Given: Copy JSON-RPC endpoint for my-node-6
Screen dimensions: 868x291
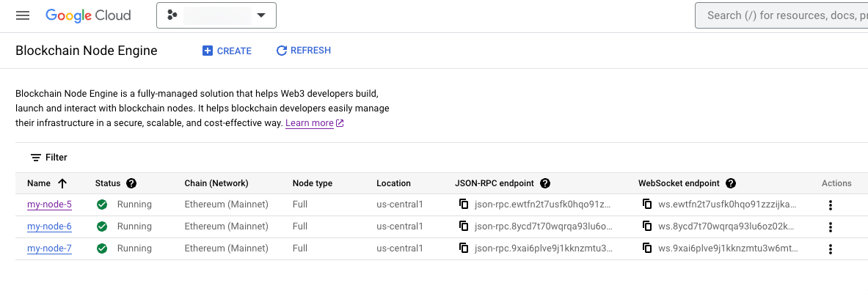Looking at the screenshot, I should tap(464, 226).
